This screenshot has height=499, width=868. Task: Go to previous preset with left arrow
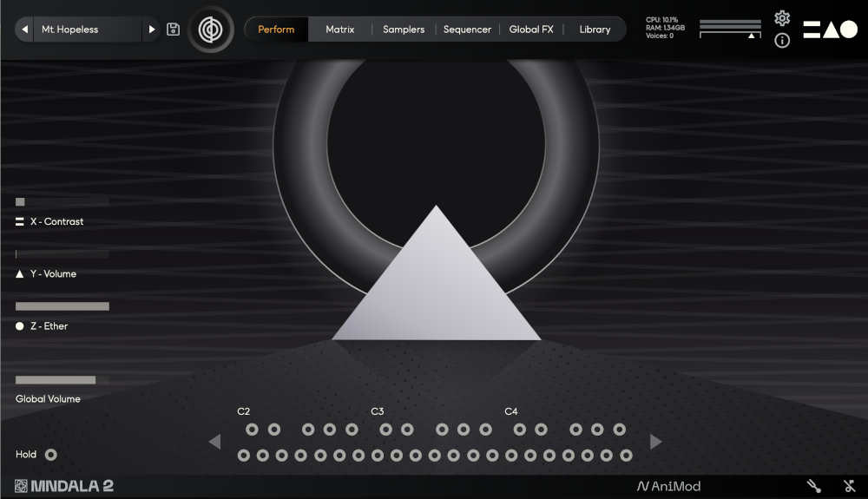point(25,30)
